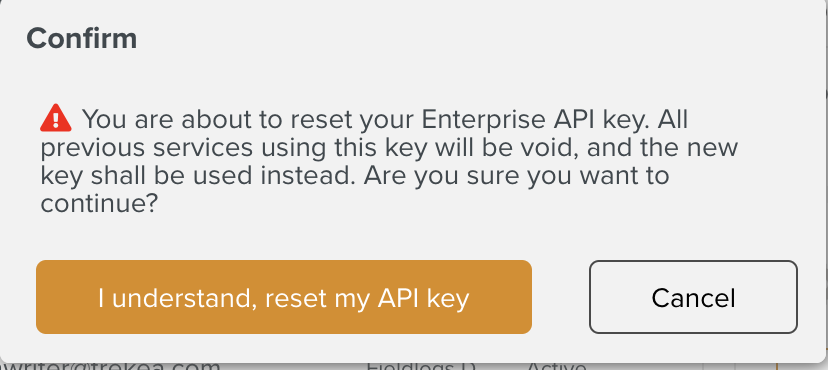828x370 pixels.
Task: Click empty space between the two buttons
Action: click(560, 297)
